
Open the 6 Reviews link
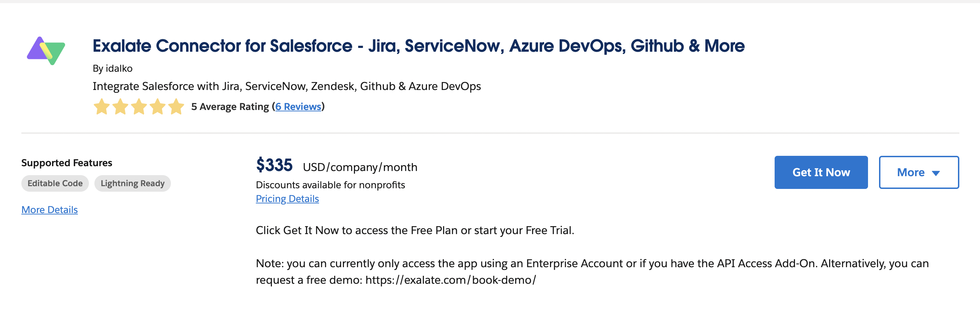298,107
